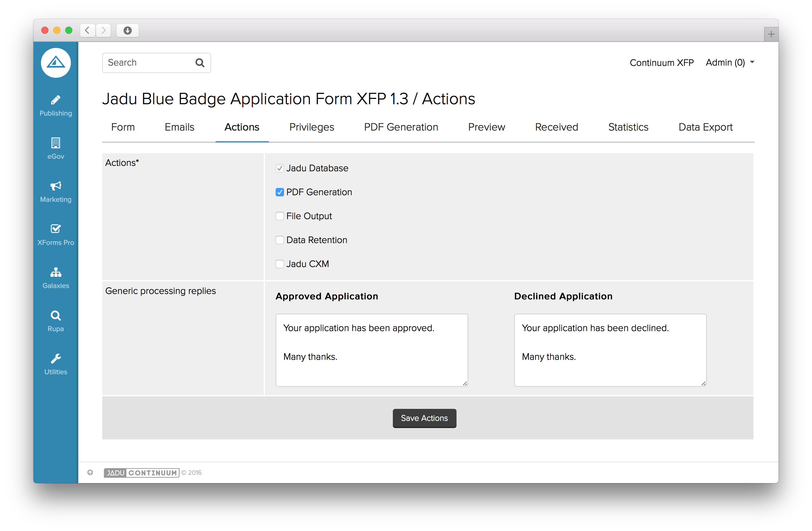Open the Galaxies sitemap icon
Screen dimensions: 812x531
tap(56, 272)
